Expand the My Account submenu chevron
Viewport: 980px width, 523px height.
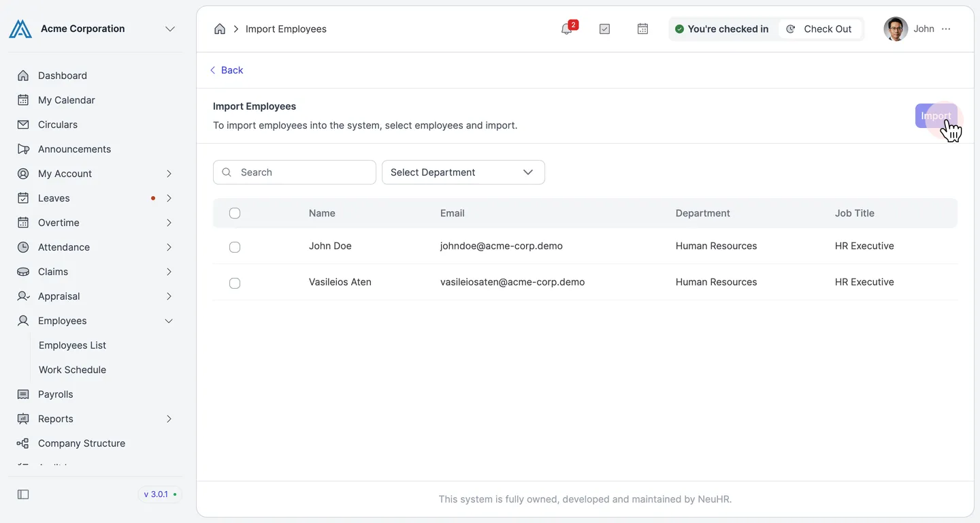(x=169, y=174)
